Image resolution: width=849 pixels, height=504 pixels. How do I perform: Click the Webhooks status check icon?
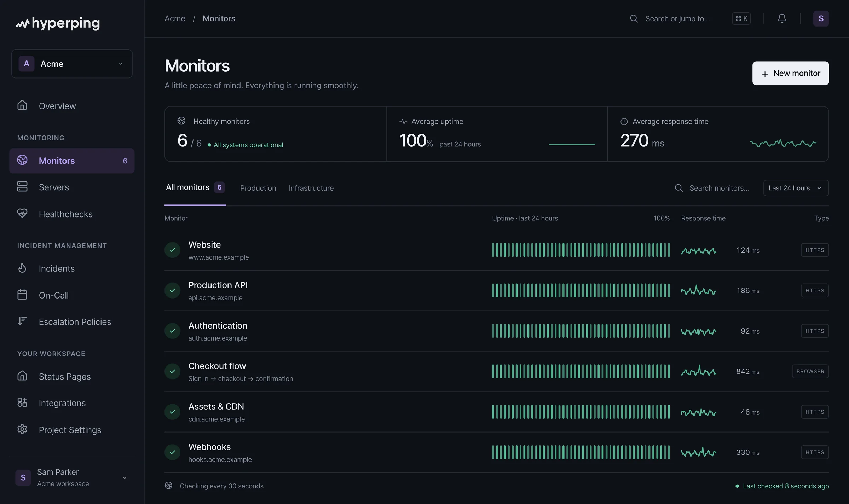173,452
